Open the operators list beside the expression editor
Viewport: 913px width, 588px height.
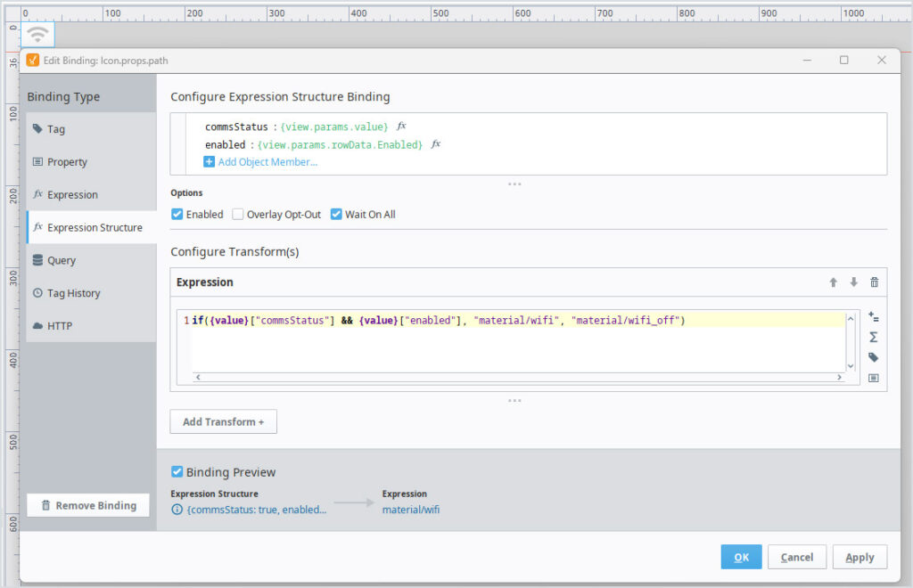(x=873, y=317)
